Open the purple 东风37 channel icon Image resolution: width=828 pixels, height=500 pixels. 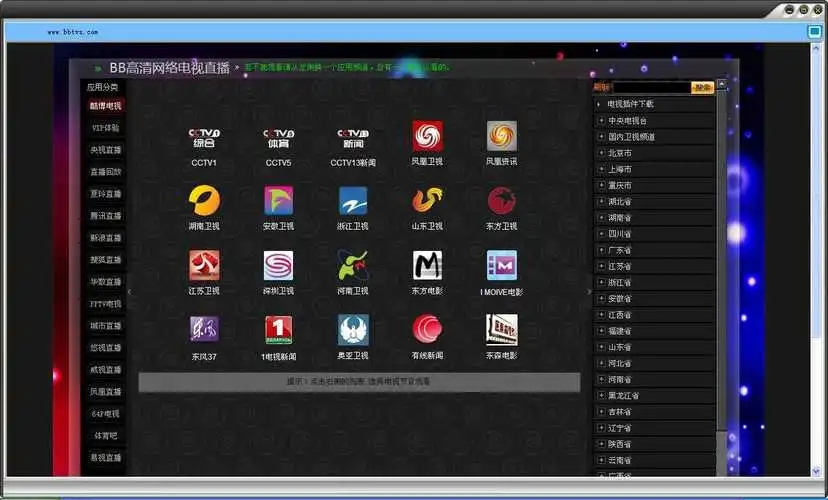point(204,329)
